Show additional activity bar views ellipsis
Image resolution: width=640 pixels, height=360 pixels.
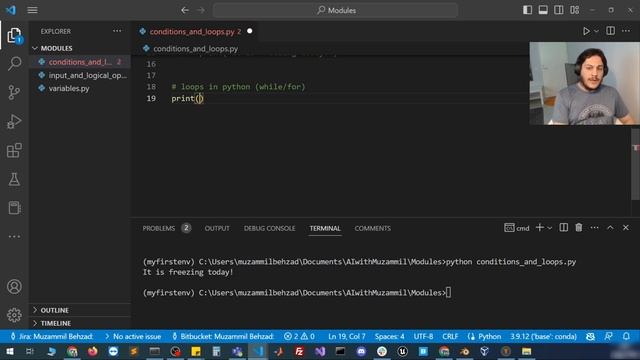14,236
